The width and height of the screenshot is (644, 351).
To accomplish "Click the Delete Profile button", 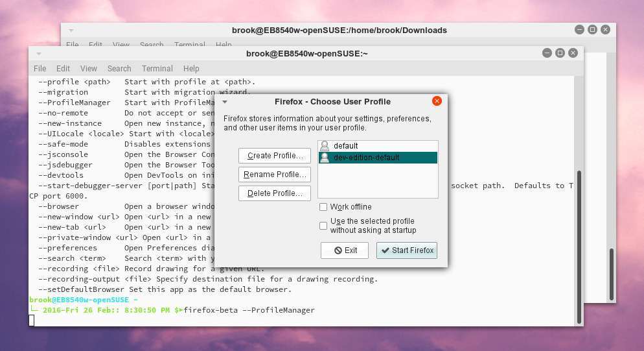I will tap(274, 193).
